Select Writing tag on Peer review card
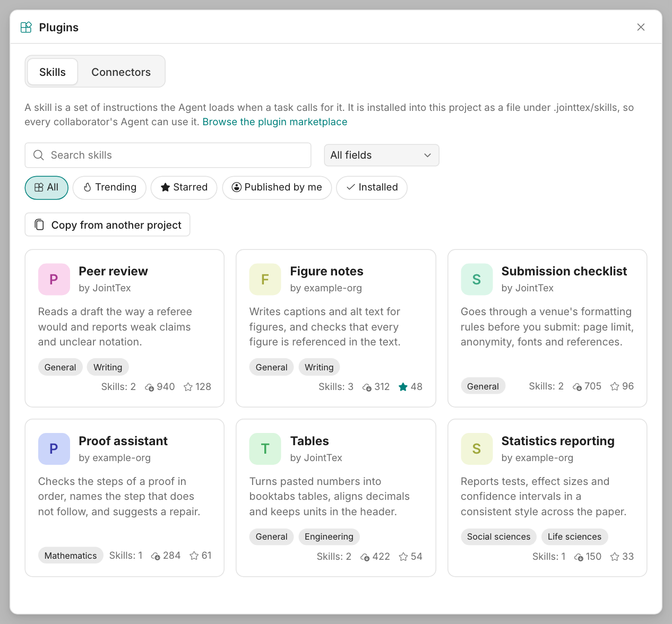 click(x=108, y=367)
